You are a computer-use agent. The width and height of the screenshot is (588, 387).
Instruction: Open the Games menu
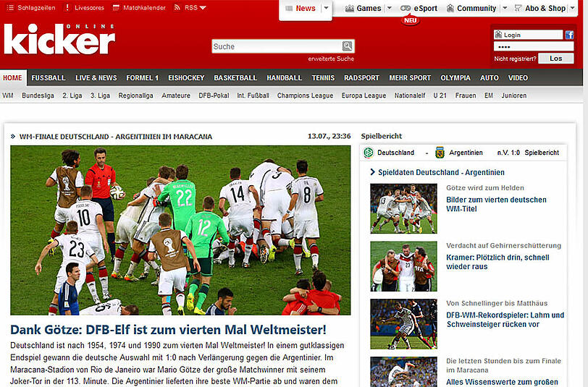[x=369, y=8]
